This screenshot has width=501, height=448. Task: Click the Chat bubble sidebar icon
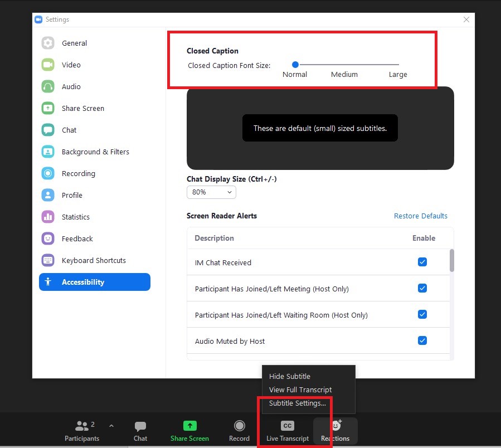pos(48,130)
